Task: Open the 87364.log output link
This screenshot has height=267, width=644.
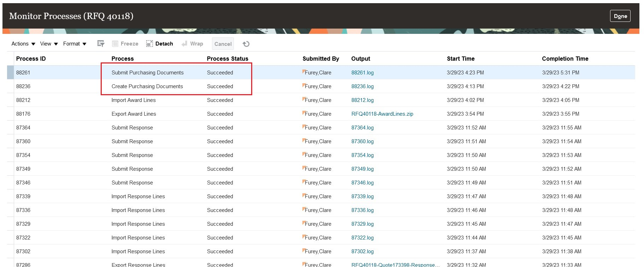Action: pos(362,128)
